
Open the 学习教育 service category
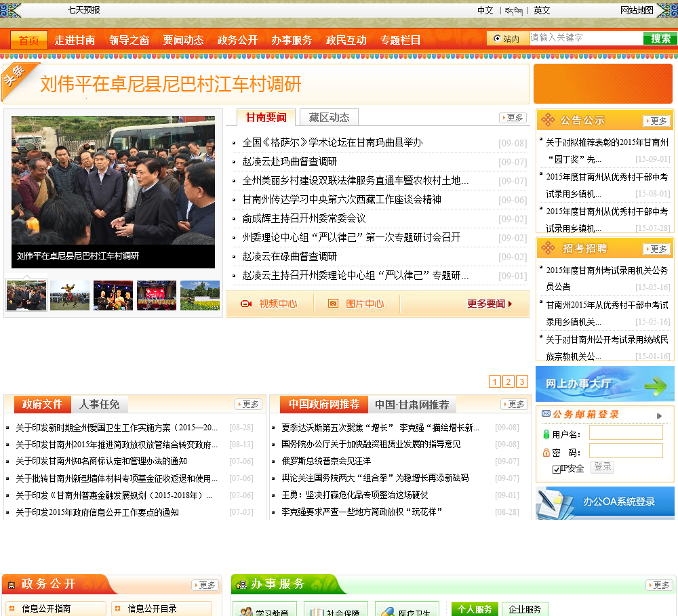pyautogui.click(x=264, y=609)
